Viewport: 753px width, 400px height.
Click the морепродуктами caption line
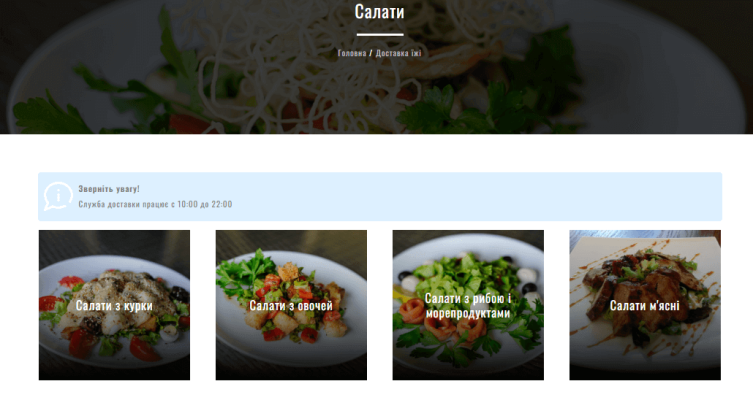pyautogui.click(x=468, y=314)
